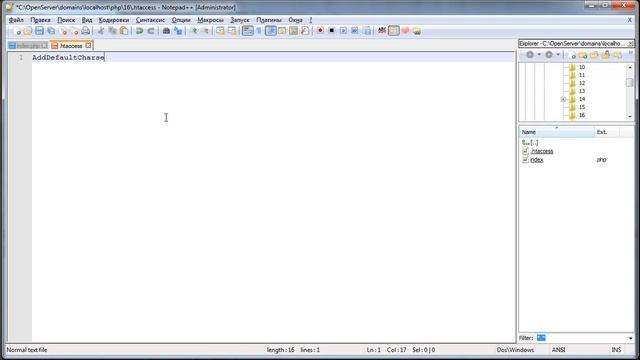Click the Paste clipboard icon

click(x=124, y=31)
